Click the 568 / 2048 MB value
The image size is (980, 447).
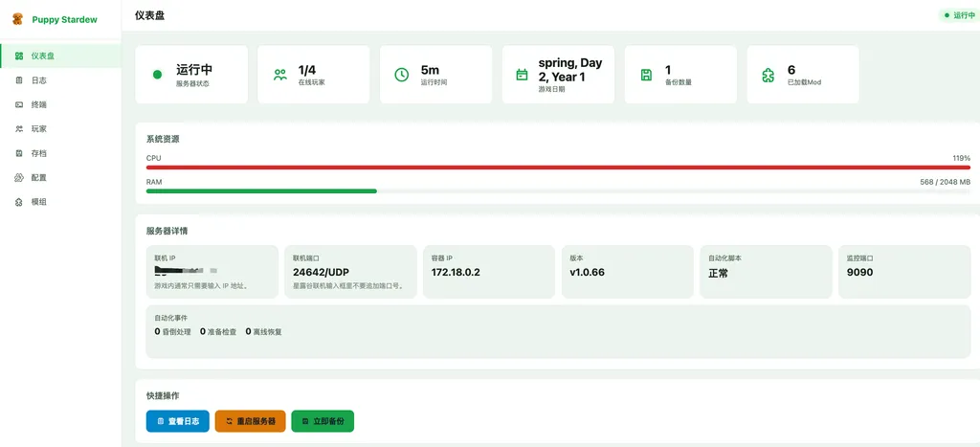[945, 182]
